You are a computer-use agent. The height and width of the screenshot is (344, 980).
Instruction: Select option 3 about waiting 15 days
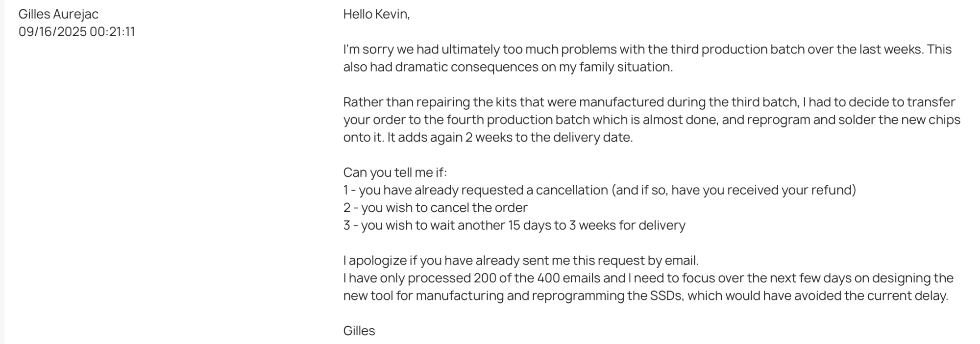(x=514, y=225)
